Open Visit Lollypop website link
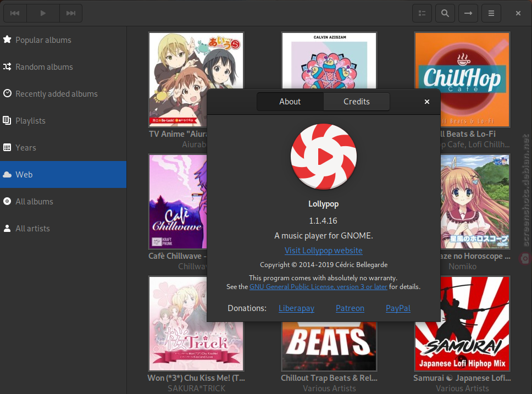The width and height of the screenshot is (532, 394). pyautogui.click(x=323, y=251)
